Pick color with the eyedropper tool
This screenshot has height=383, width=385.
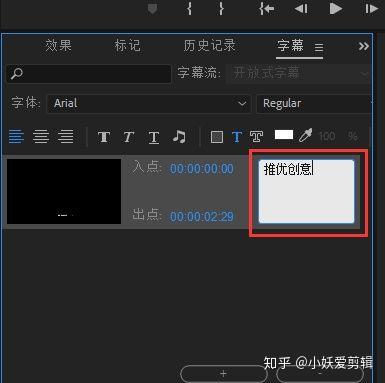[305, 135]
